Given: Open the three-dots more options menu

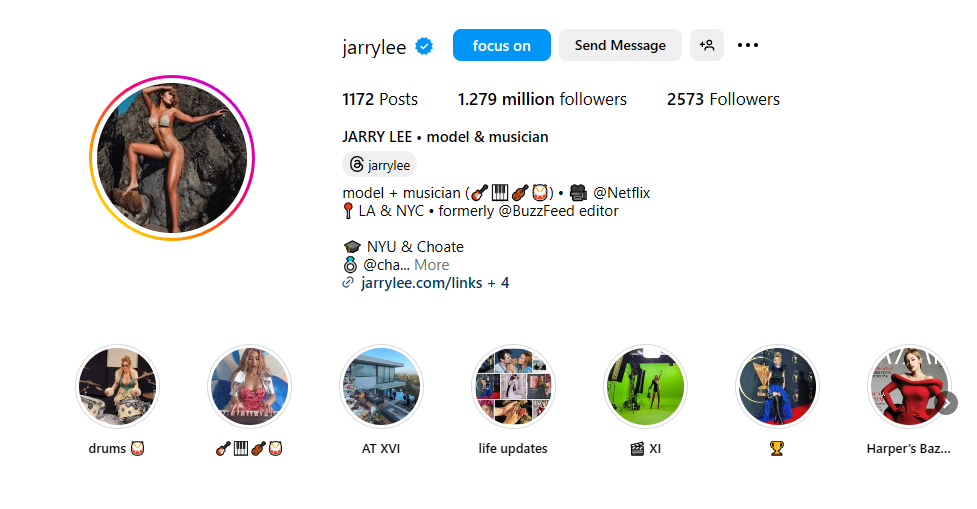Looking at the screenshot, I should coord(748,45).
